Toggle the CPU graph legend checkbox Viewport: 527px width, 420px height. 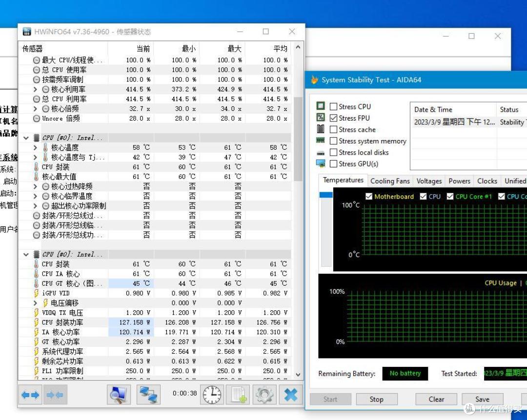(x=423, y=196)
